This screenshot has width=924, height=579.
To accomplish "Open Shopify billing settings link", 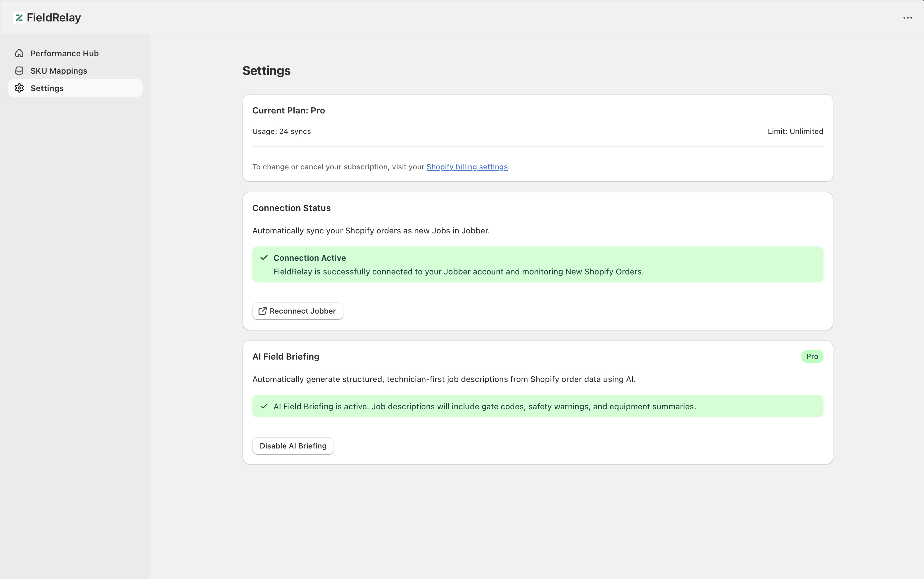I will pos(467,167).
